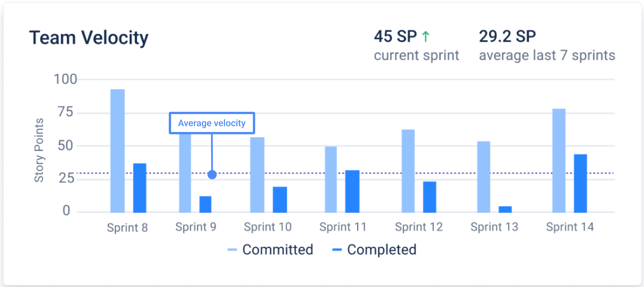This screenshot has height=287, width=644.
Task: Click the Sprint 13 completed bar
Action: [x=505, y=209]
